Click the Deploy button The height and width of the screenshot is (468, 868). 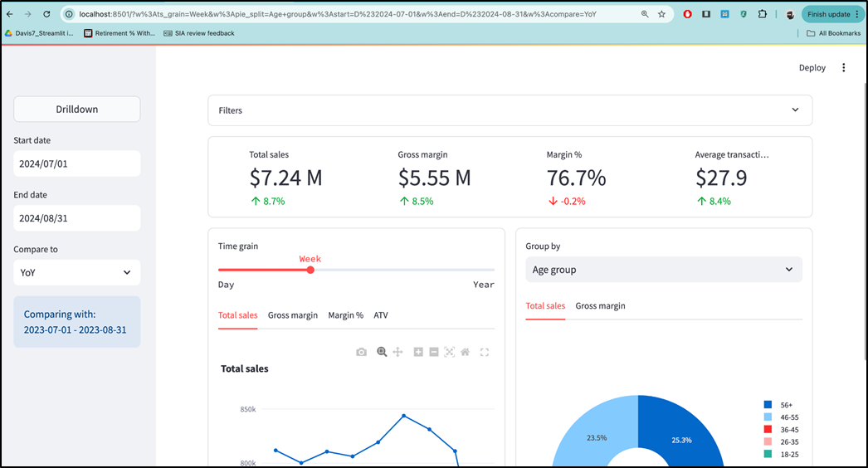click(812, 67)
